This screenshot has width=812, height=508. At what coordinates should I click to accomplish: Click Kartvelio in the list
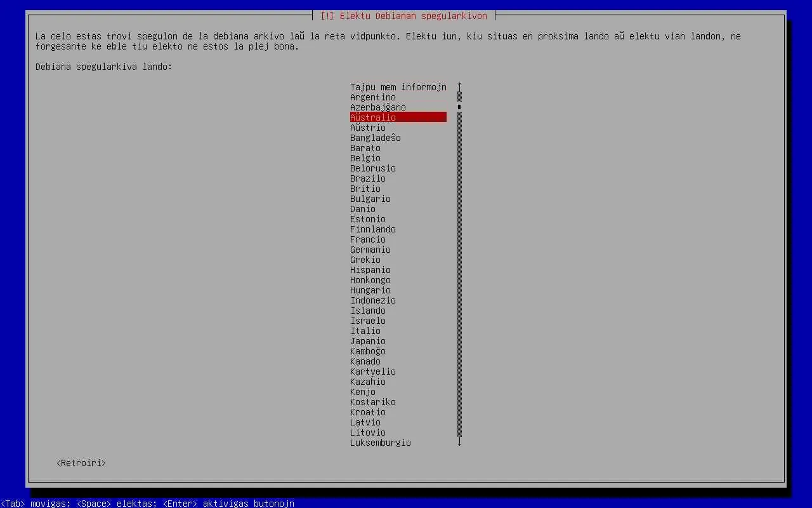[373, 371]
